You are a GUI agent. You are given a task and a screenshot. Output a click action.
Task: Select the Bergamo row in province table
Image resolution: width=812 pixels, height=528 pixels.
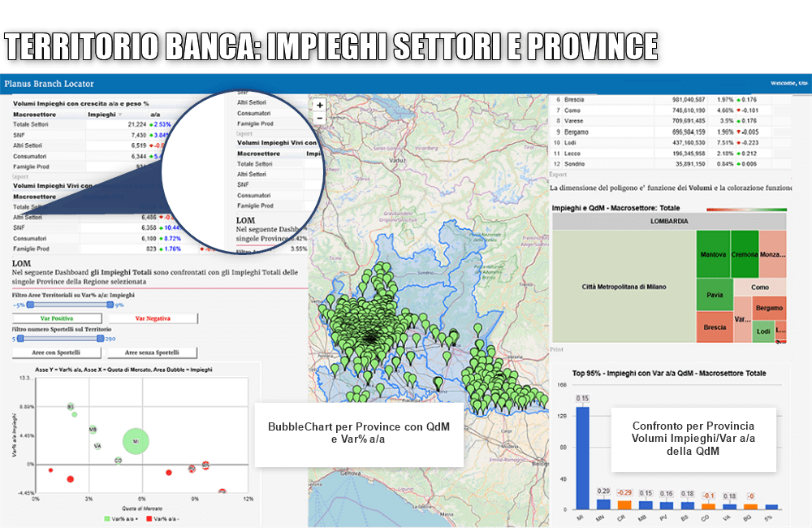[x=671, y=132]
